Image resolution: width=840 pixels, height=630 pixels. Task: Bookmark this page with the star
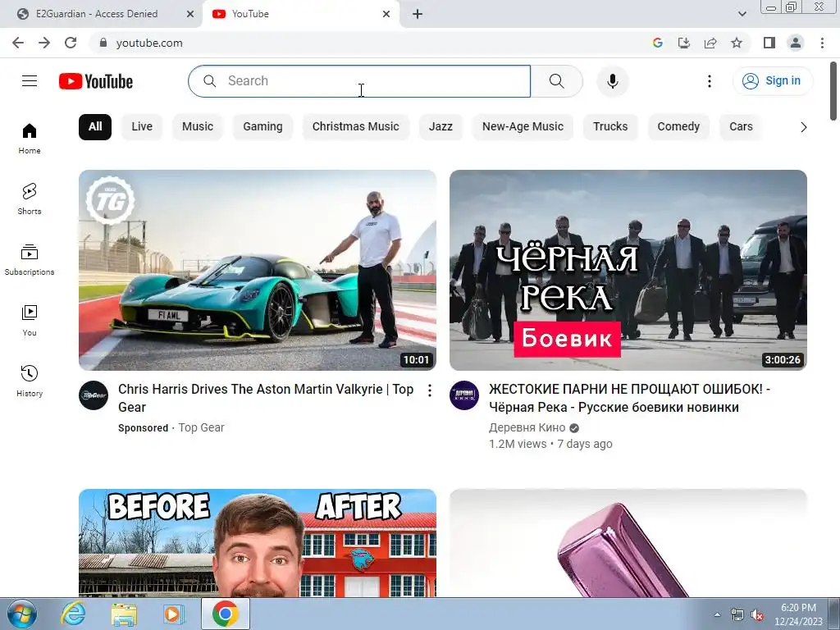737,43
